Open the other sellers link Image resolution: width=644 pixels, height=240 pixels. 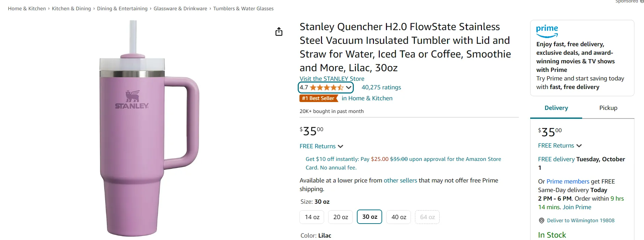[x=400, y=180]
